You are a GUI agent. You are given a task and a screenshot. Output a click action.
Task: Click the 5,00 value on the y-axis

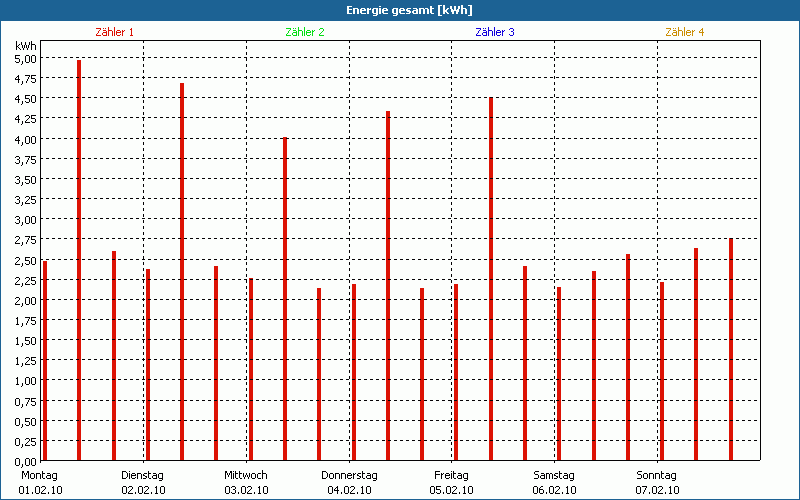(x=24, y=59)
